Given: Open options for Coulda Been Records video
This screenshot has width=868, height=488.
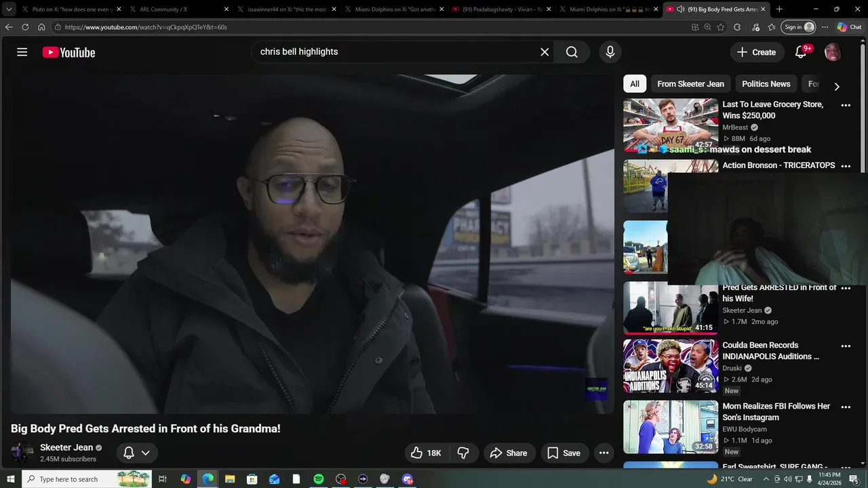Looking at the screenshot, I should tap(846, 346).
